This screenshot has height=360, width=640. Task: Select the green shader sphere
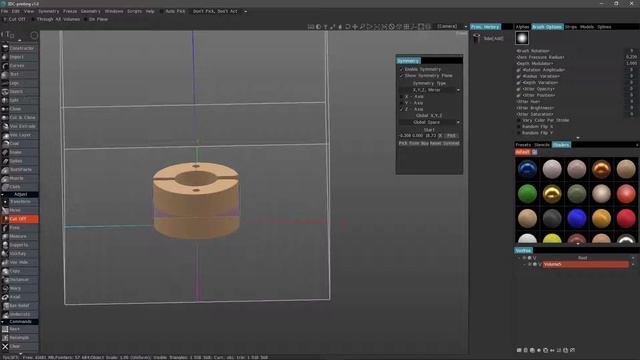tap(527, 194)
